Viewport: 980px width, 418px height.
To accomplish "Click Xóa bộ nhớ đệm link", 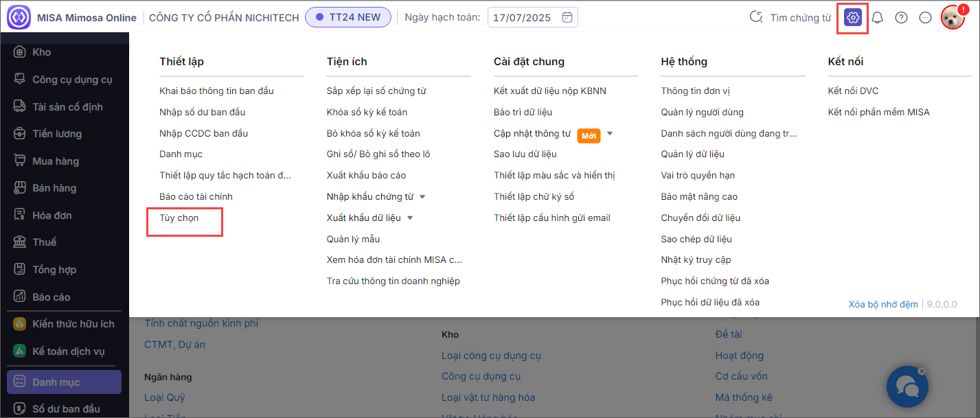I will [883, 304].
